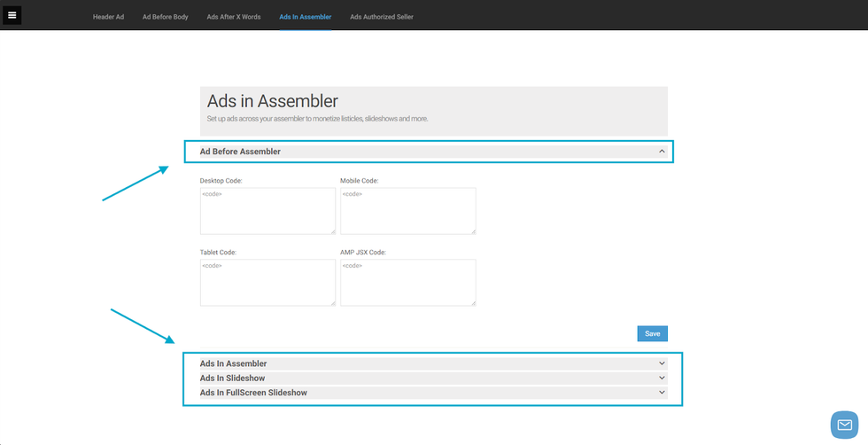Open Ad Before Body tab
The height and width of the screenshot is (445, 868).
tap(166, 17)
